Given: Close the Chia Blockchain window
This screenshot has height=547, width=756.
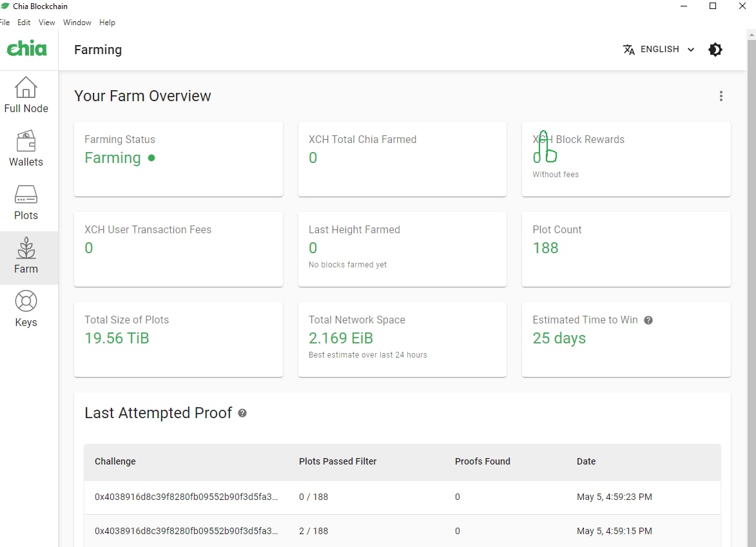Looking at the screenshot, I should (742, 6).
